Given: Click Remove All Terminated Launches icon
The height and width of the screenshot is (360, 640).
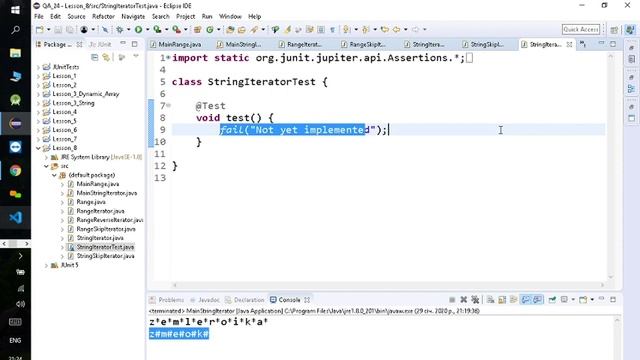Looking at the screenshot, I should coord(475,300).
